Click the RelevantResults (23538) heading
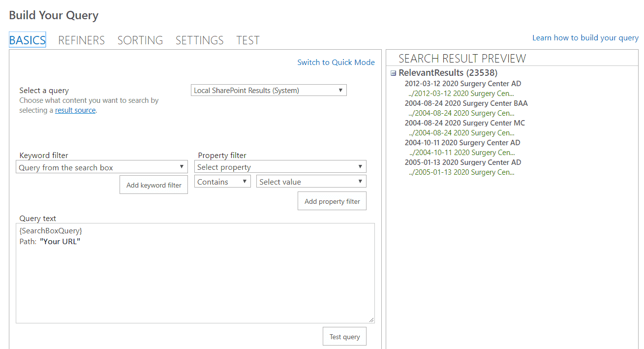Screen dimensions: 644x349 [448, 73]
